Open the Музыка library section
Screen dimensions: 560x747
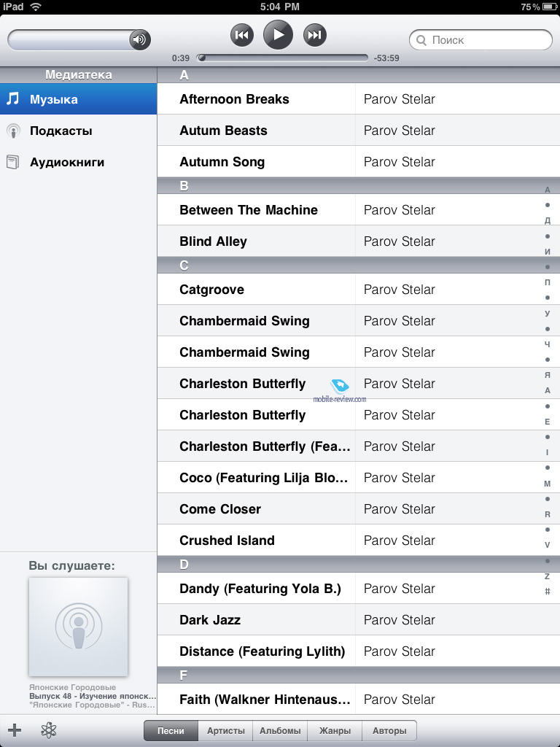pyautogui.click(x=78, y=99)
